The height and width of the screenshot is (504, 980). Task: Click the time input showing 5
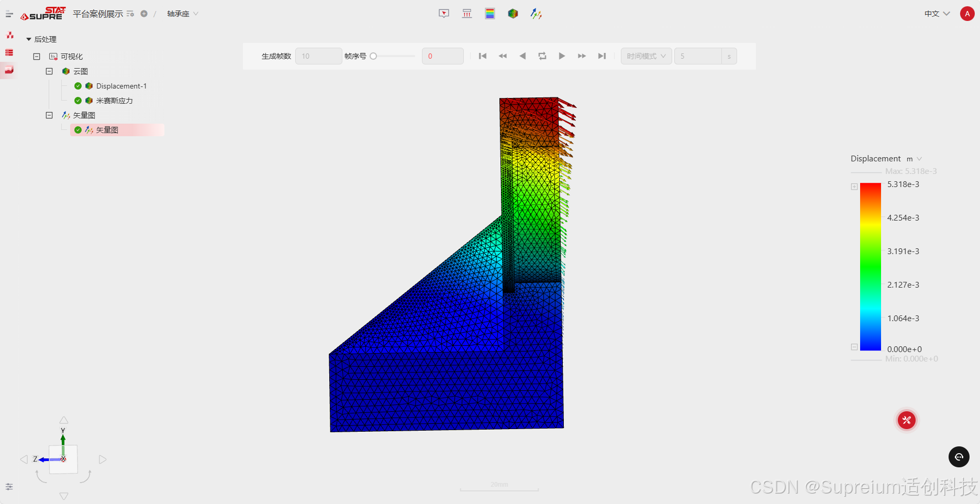698,56
